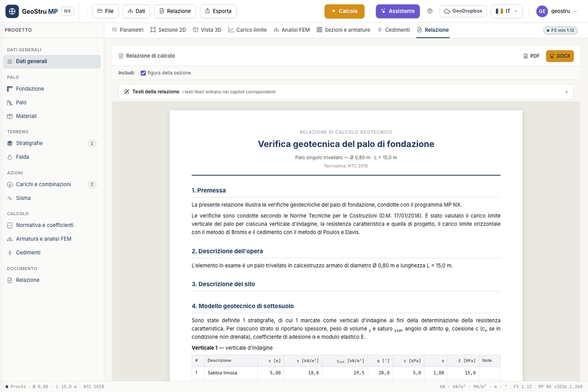
Task: Open the File menu
Action: pyautogui.click(x=105, y=11)
